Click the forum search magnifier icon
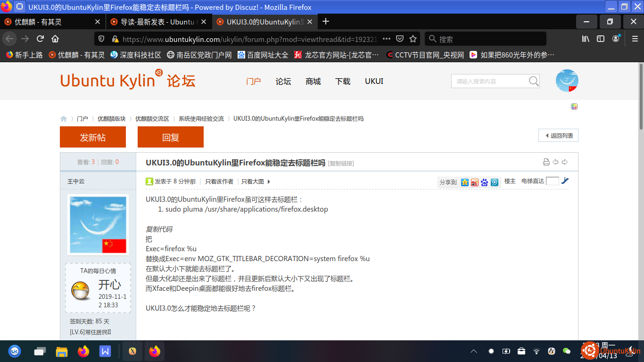 534,81
